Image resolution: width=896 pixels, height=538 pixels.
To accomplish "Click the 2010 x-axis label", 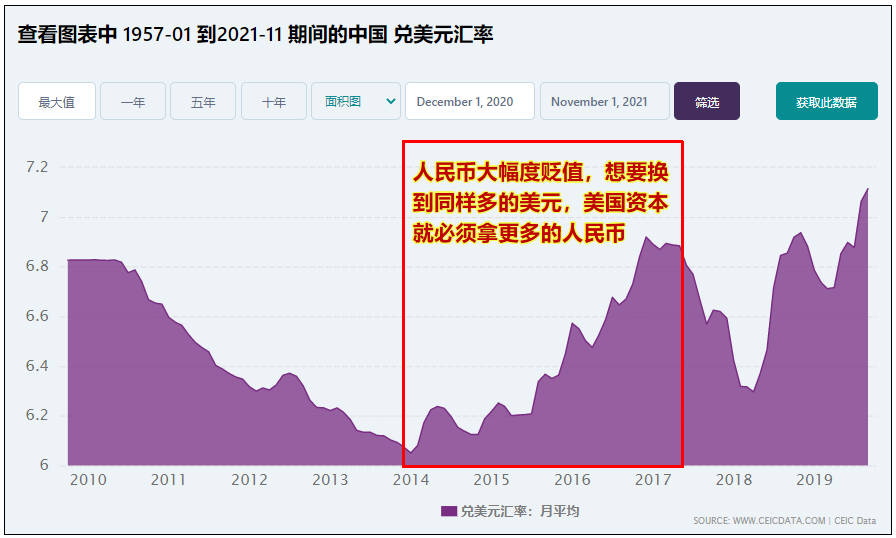I will click(88, 480).
